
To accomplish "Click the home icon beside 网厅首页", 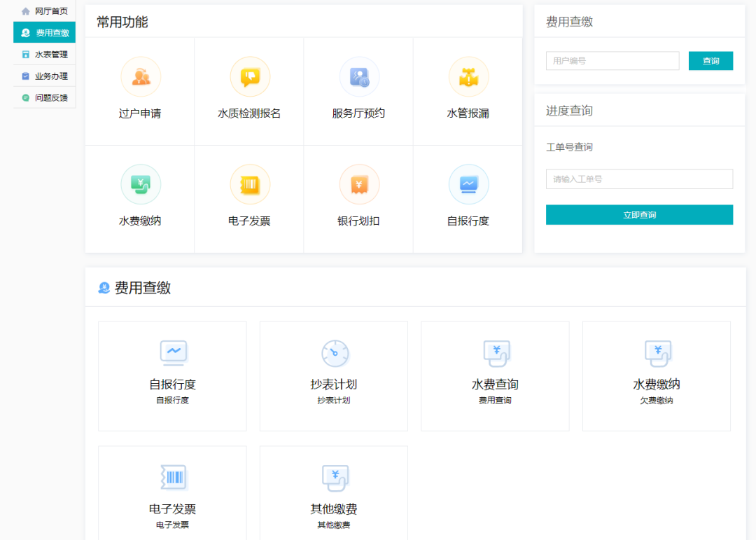I will [26, 11].
